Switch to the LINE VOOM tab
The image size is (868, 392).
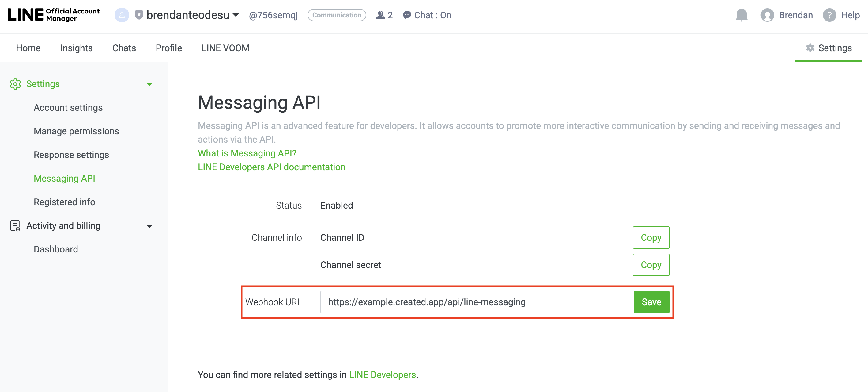tap(225, 48)
